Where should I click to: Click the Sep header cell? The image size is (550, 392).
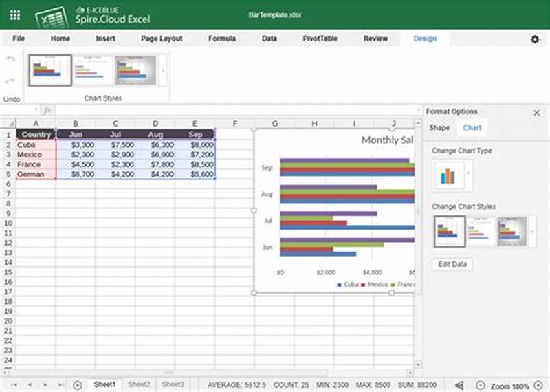[x=195, y=134]
